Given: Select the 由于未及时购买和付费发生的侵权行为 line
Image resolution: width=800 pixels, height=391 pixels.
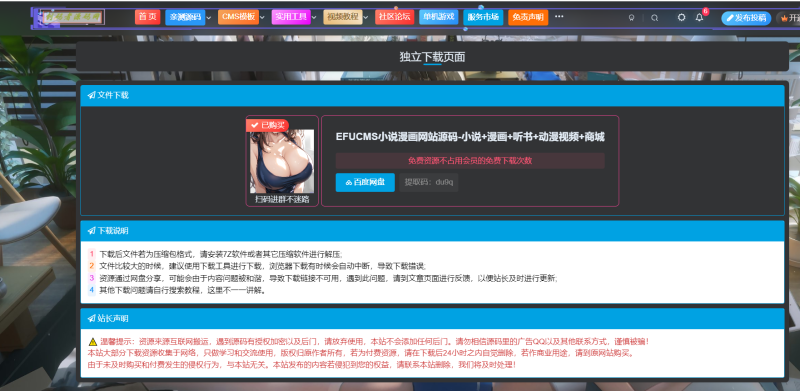Looking at the screenshot, I should 302,365.
